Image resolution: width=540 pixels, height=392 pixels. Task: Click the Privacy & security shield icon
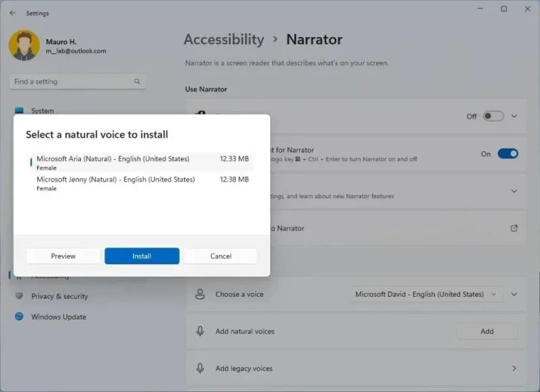[x=20, y=296]
